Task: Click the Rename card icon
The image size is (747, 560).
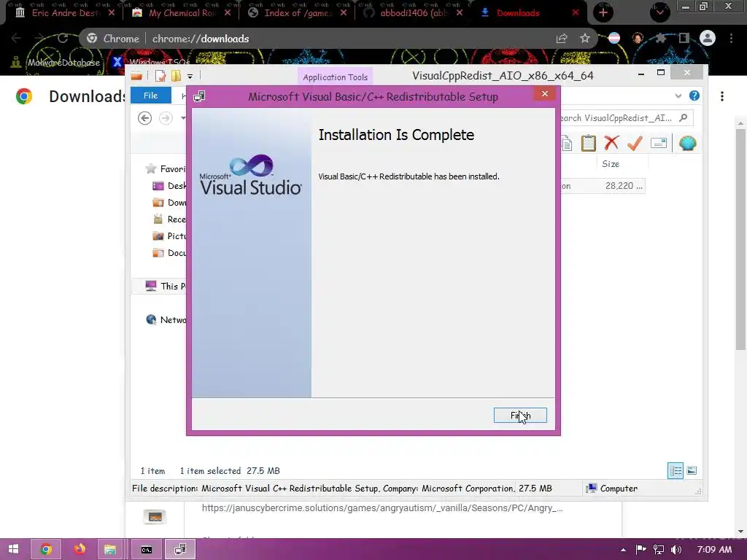Action: click(659, 143)
